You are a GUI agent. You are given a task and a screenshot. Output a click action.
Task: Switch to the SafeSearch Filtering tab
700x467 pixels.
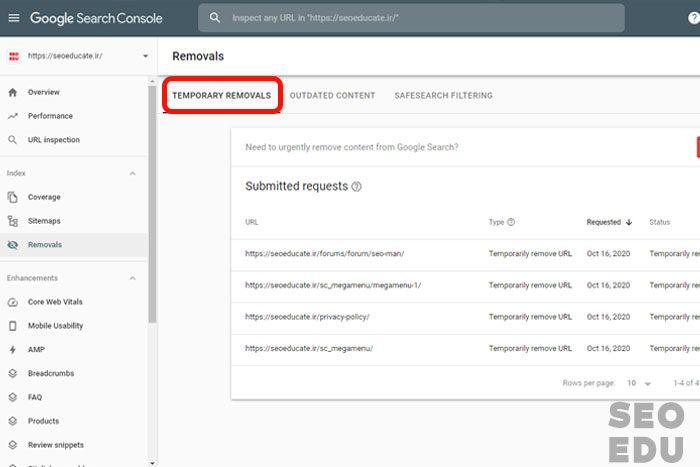click(x=443, y=96)
